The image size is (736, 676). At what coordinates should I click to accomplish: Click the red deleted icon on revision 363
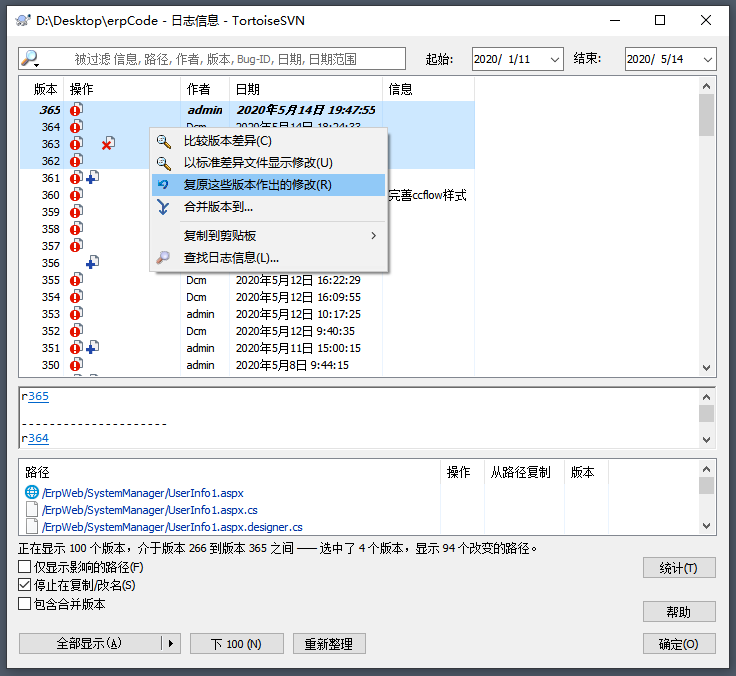[x=108, y=144]
